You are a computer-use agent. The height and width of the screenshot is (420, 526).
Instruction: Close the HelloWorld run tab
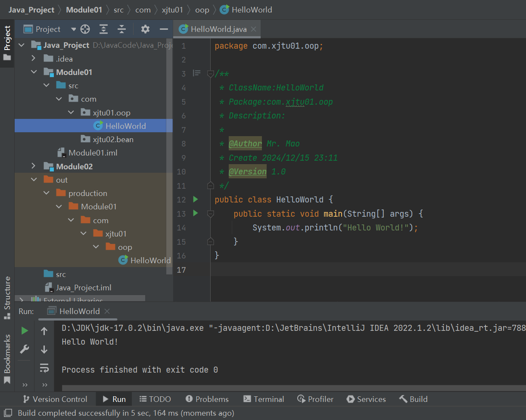tap(107, 311)
